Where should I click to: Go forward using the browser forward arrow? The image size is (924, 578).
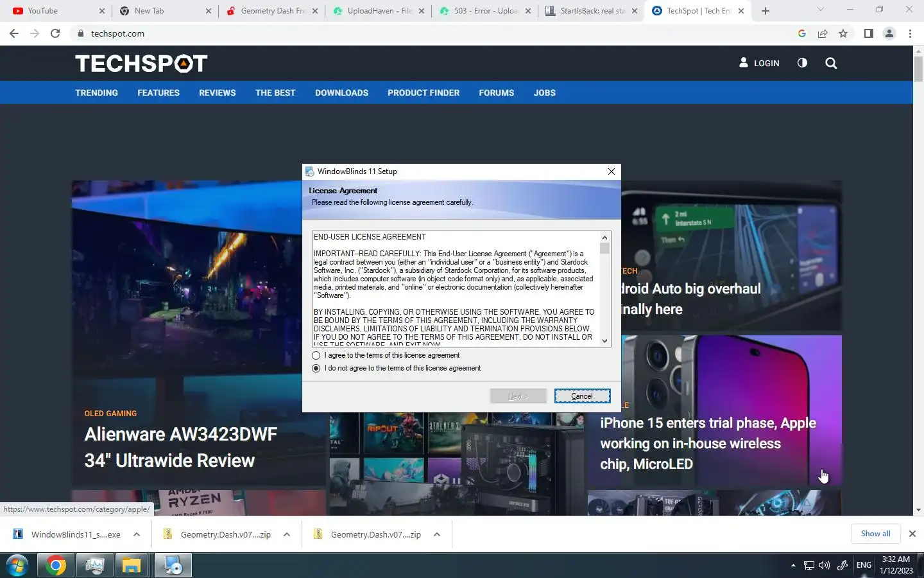pyautogui.click(x=35, y=33)
